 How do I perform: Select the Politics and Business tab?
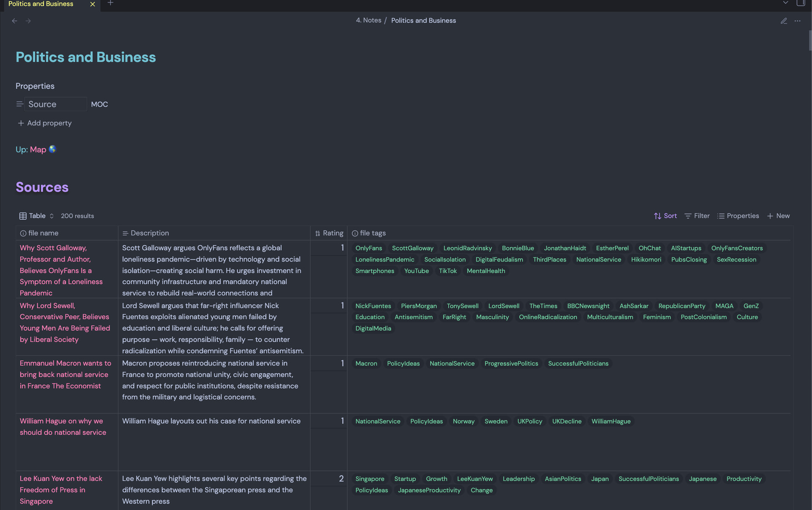click(41, 4)
